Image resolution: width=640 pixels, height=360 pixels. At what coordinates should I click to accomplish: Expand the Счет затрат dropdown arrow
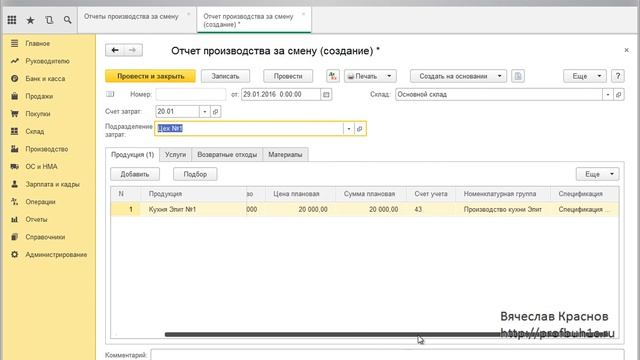pos(205,111)
